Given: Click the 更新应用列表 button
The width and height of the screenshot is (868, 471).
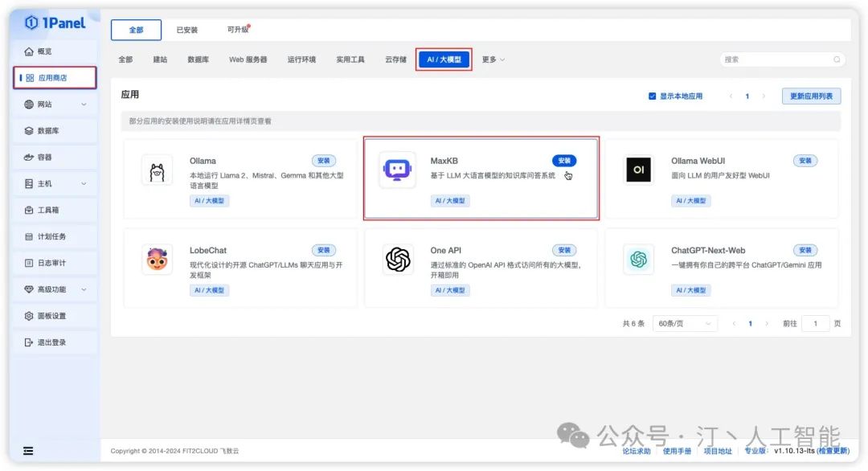Looking at the screenshot, I should (811, 96).
